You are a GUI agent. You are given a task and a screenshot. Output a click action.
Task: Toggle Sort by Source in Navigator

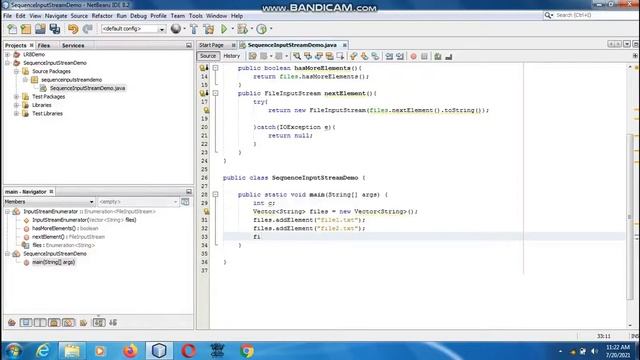pos(113,322)
